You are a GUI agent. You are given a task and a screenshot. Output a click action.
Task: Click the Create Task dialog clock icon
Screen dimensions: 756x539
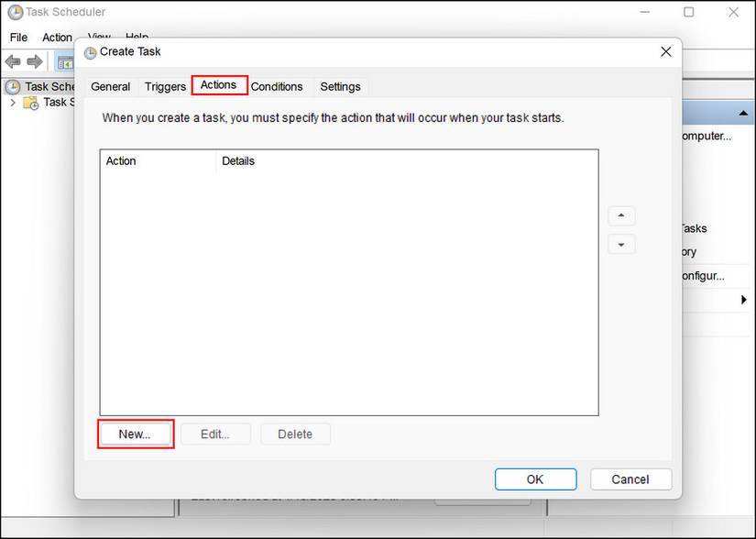tap(90, 52)
